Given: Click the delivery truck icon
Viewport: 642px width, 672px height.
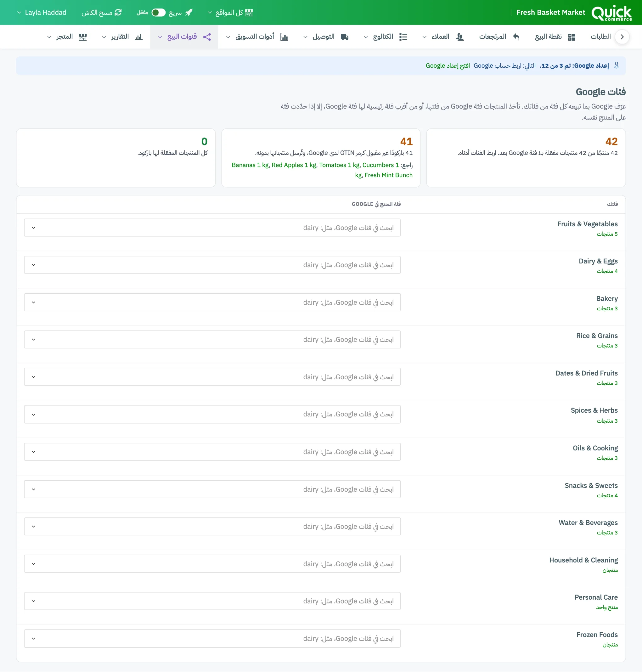Looking at the screenshot, I should tap(345, 37).
